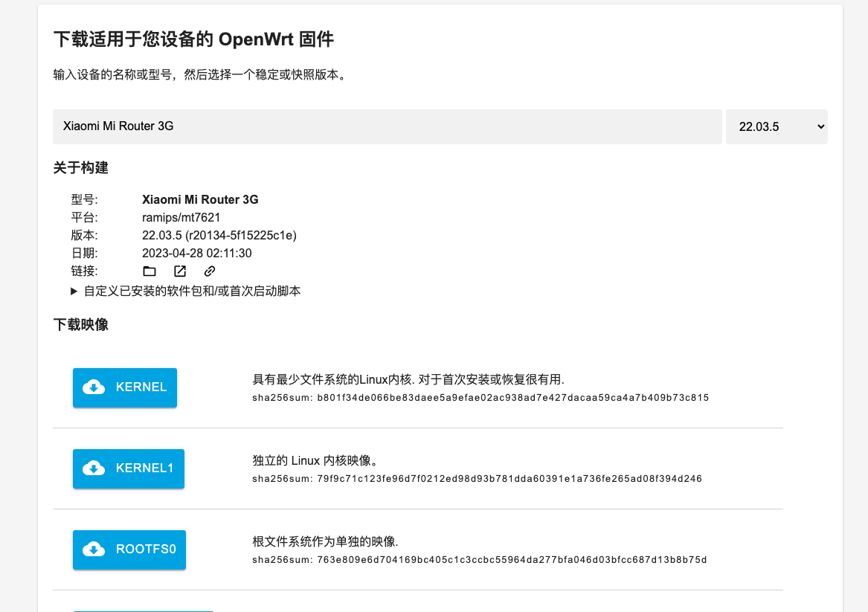Download the KERNEL image

125,388
